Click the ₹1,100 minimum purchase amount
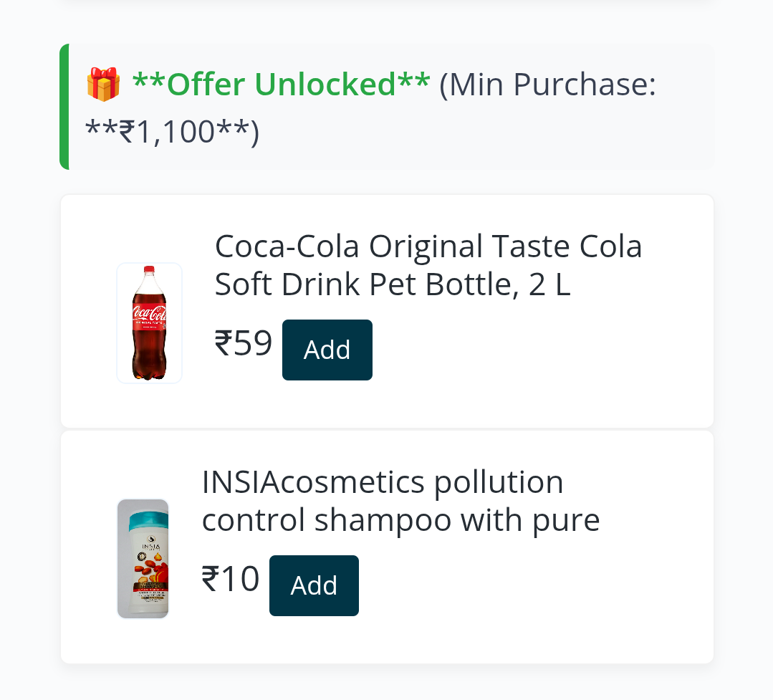The width and height of the screenshot is (773, 700). [x=172, y=132]
